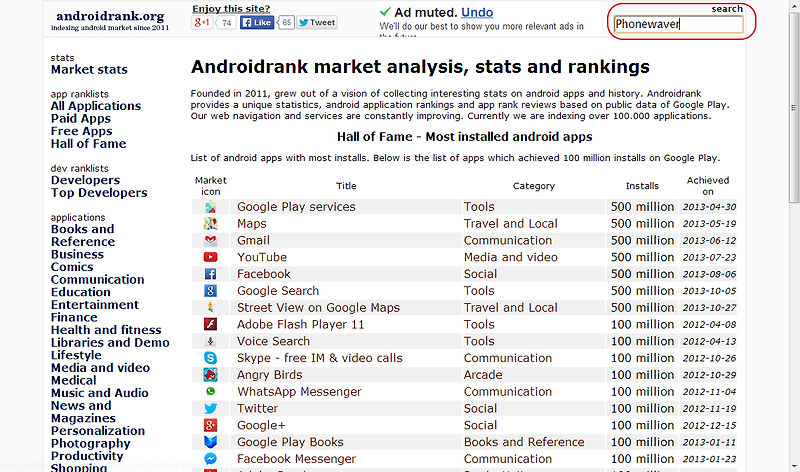Open the Media and video sidebar category
The width and height of the screenshot is (800, 472).
pos(101,368)
